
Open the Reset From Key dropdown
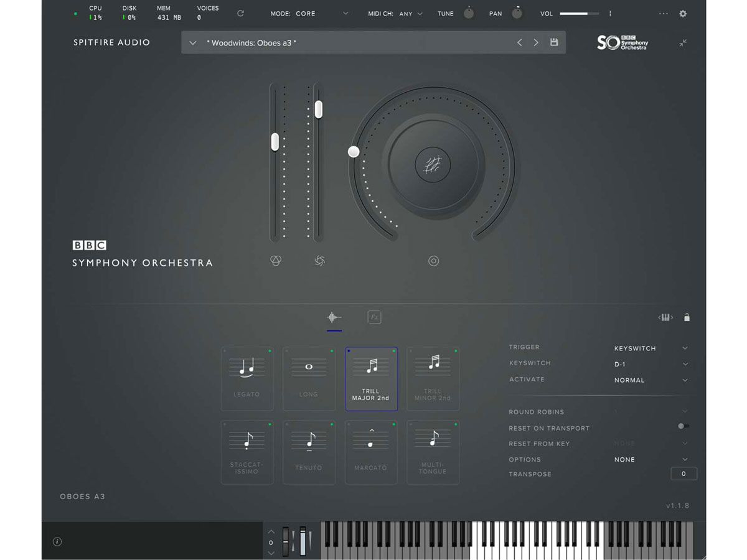[x=651, y=444]
